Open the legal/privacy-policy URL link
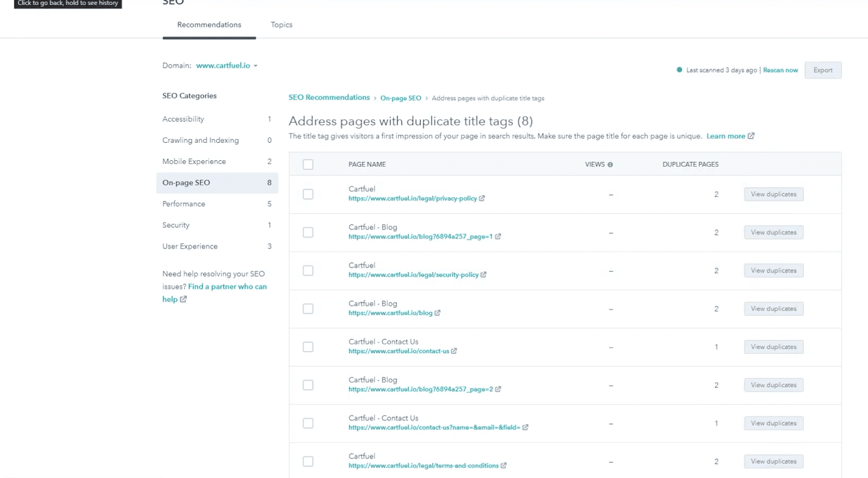The height and width of the screenshot is (478, 868). 412,198
